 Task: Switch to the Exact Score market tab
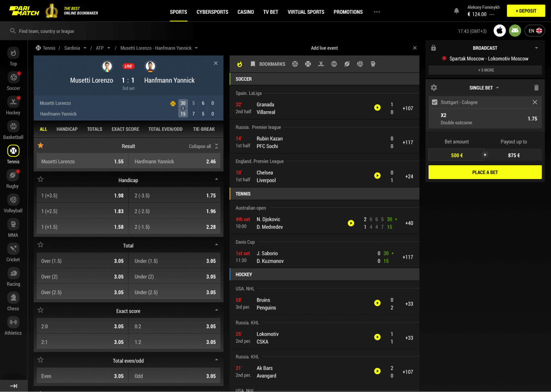[x=125, y=129]
